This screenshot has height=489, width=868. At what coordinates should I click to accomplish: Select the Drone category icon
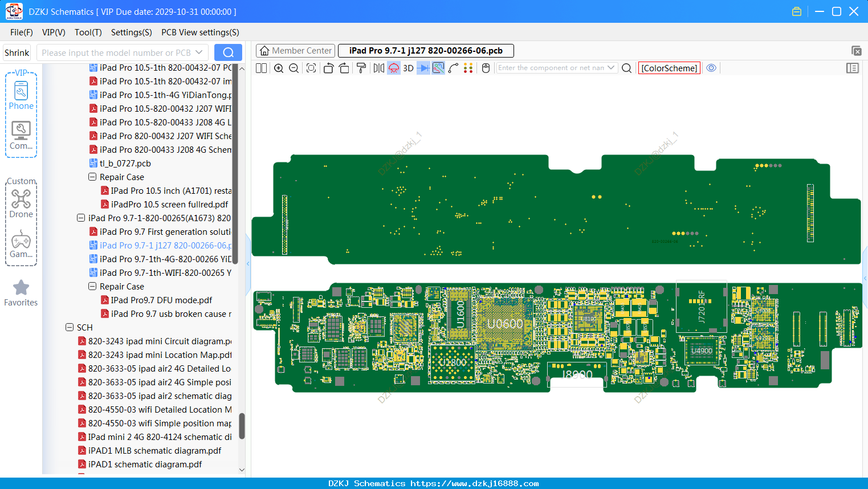click(21, 203)
